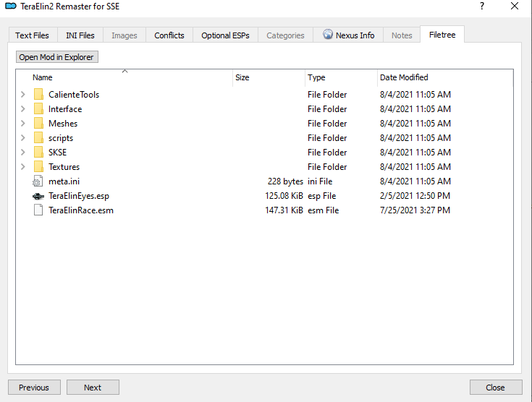Sort by the Size column header
This screenshot has height=402, width=532.
click(269, 77)
